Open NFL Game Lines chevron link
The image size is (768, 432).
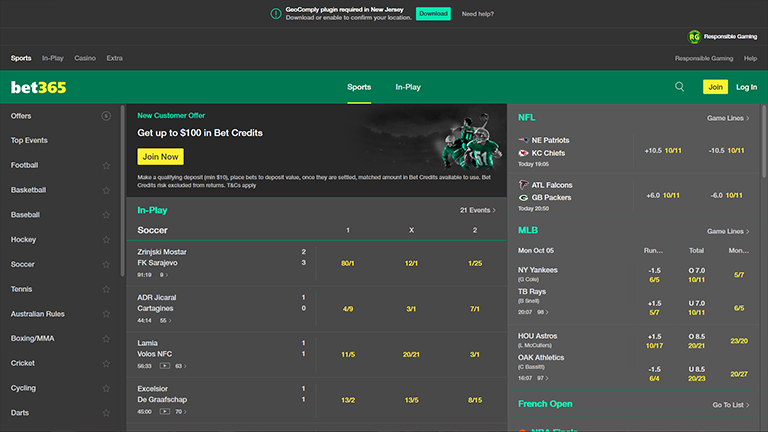[728, 118]
